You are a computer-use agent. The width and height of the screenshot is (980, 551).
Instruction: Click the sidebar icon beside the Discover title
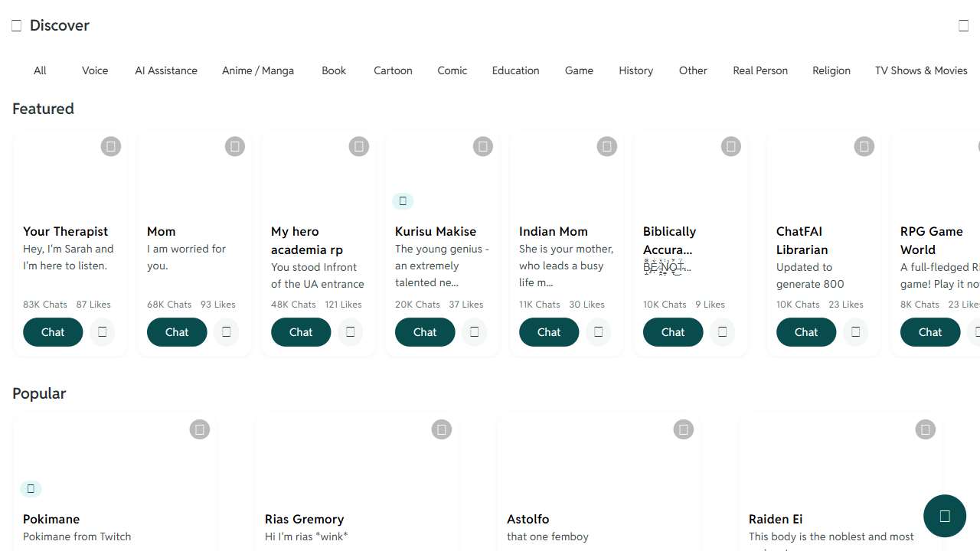[x=16, y=26]
